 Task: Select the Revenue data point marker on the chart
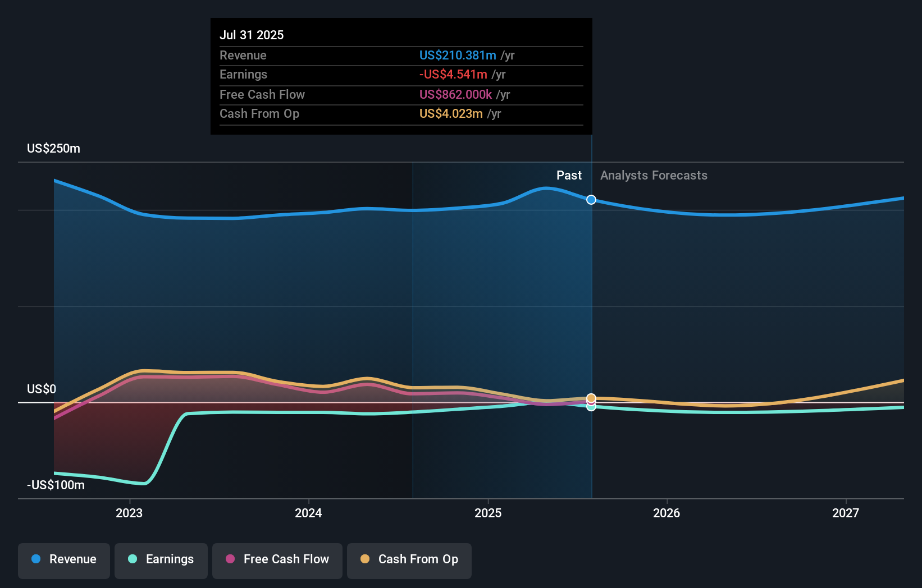click(x=591, y=200)
